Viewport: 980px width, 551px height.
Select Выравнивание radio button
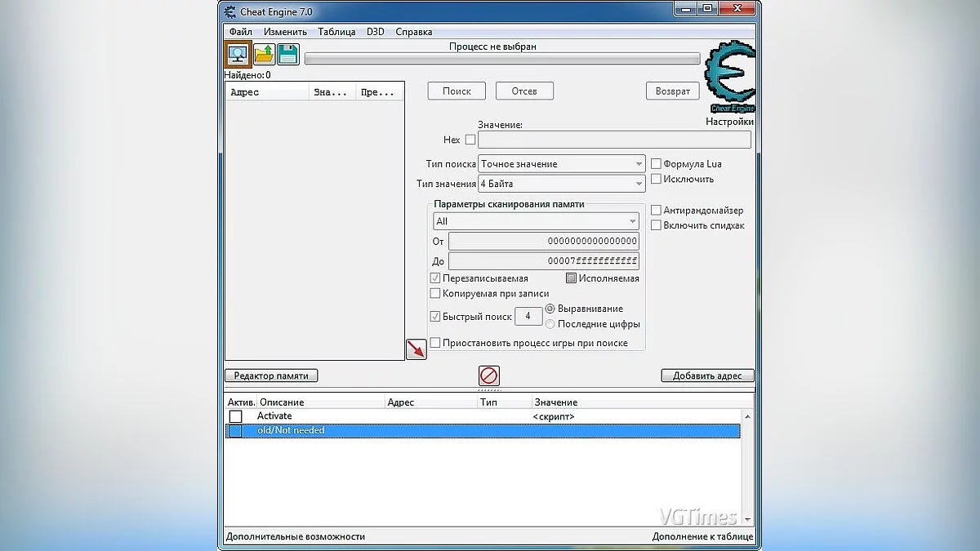coord(550,309)
